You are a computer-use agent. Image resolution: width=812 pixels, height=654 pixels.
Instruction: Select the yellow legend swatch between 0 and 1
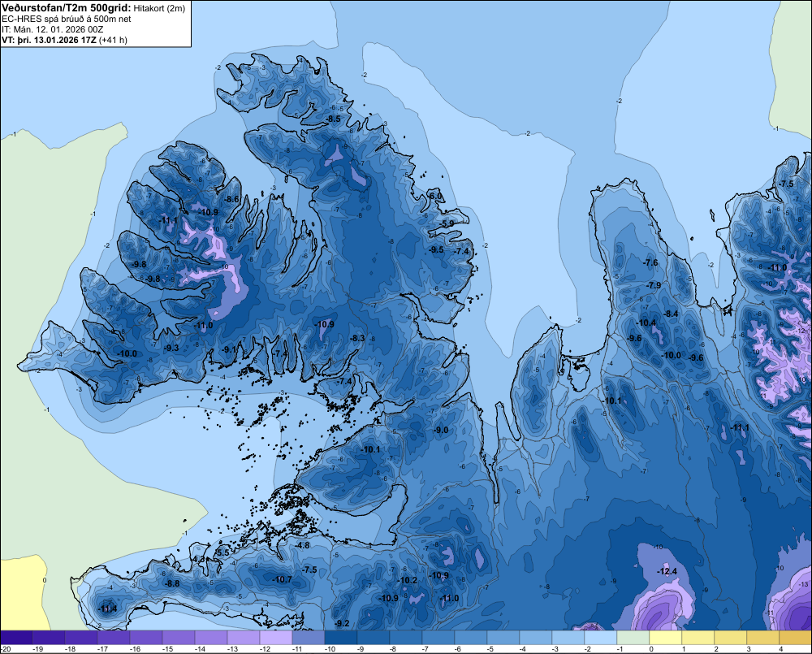(666, 638)
